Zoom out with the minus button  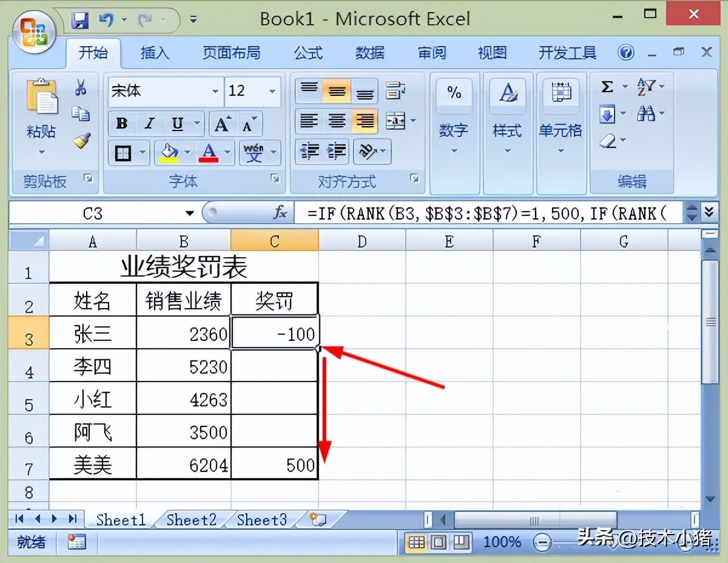pyautogui.click(x=542, y=542)
